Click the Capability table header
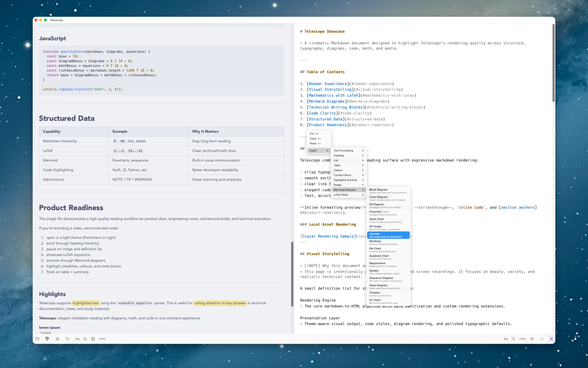This screenshot has height=368, width=588. [74, 131]
